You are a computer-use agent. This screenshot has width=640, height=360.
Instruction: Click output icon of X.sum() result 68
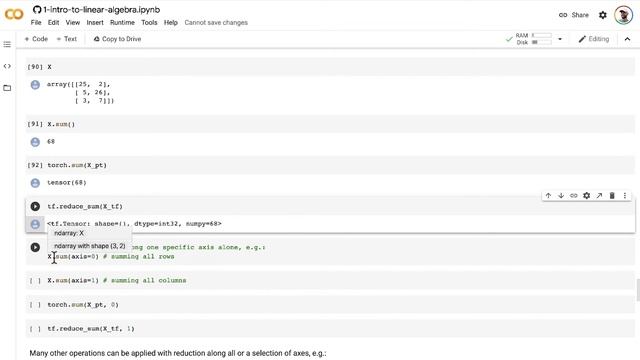tap(35, 142)
